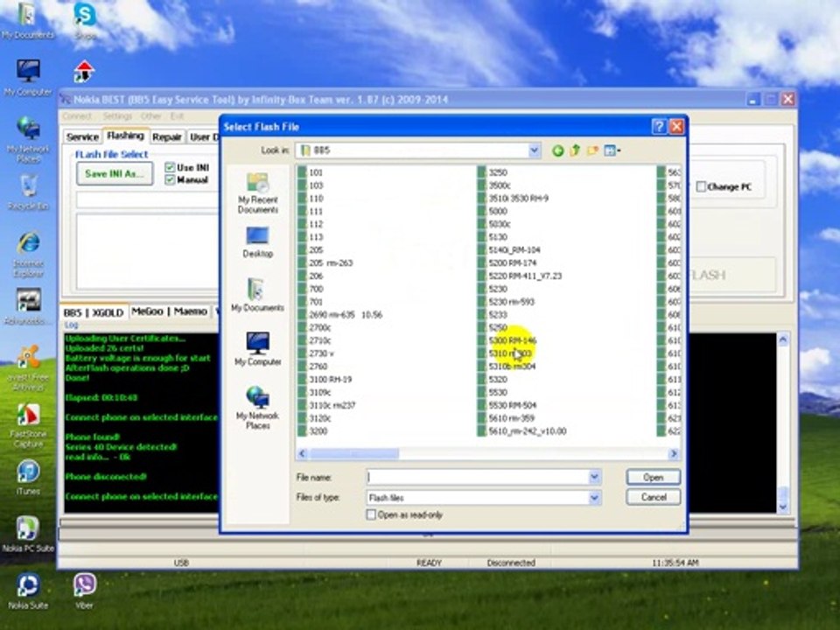Expand the Look in dropdown
Screen dimensions: 840x630
(x=534, y=150)
